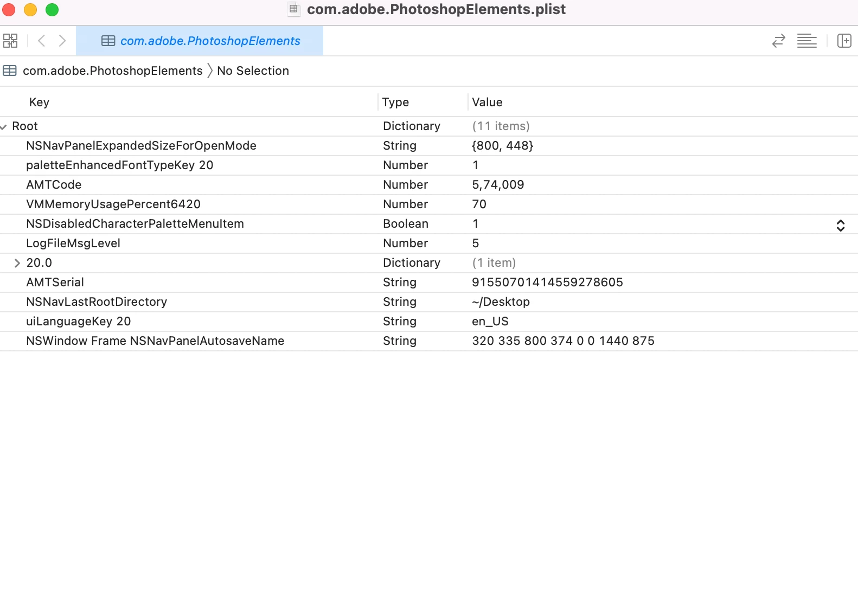The width and height of the screenshot is (858, 616).
Task: Select the NSNavLastRootDirectory key
Action: 97,301
